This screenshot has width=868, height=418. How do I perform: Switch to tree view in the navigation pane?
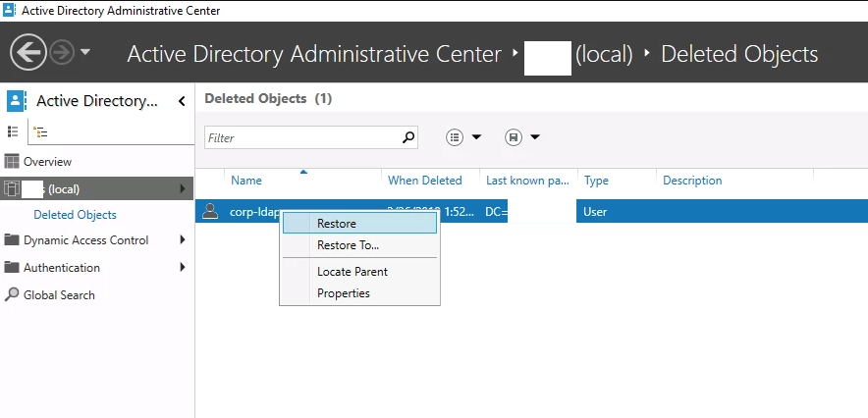tap(40, 132)
